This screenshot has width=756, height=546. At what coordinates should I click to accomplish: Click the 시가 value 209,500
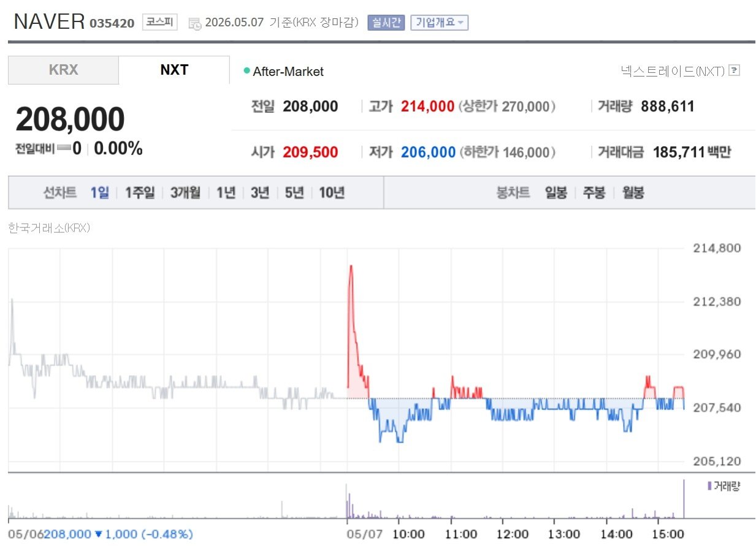[310, 153]
